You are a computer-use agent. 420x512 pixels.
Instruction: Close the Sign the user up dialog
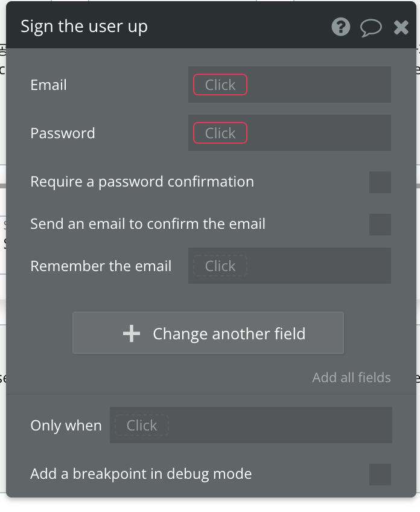coord(401,27)
